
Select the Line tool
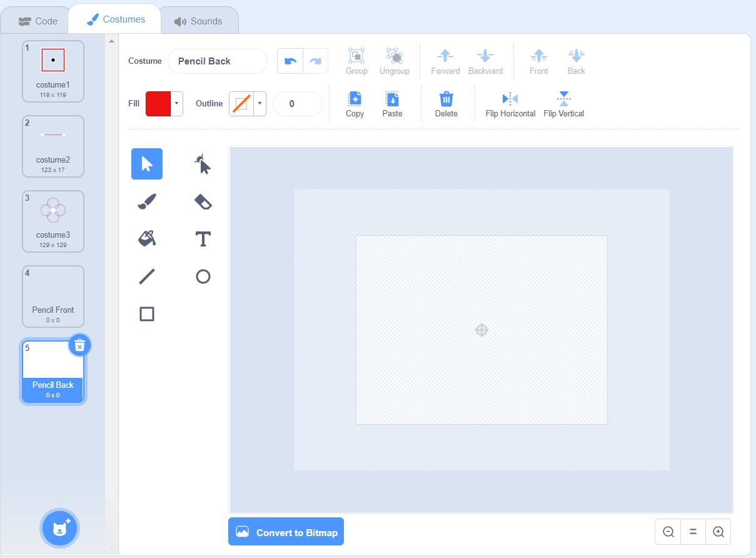click(x=147, y=276)
